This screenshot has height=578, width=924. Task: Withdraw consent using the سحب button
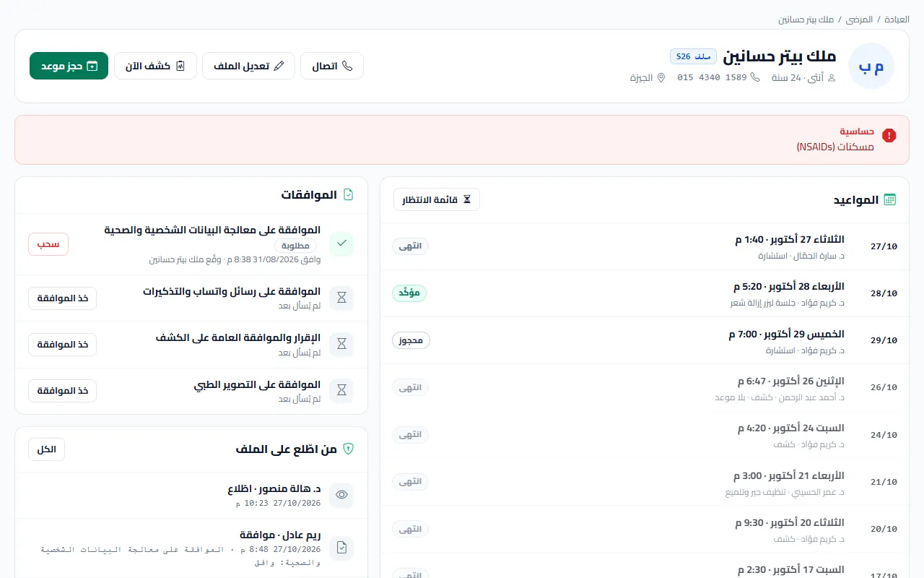click(x=48, y=244)
